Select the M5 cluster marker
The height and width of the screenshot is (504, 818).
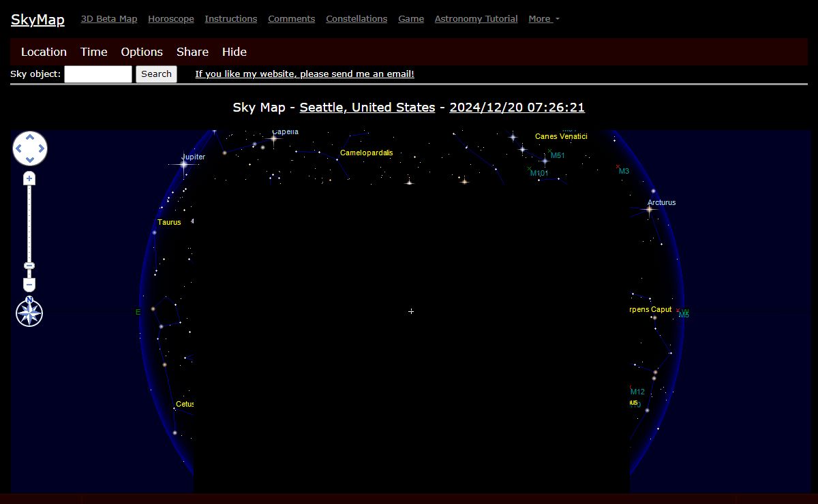(679, 311)
